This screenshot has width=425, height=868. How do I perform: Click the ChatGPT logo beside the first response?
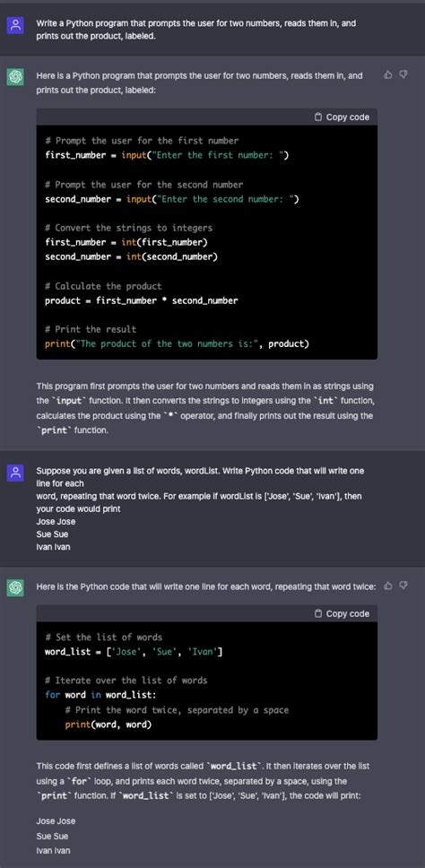tap(15, 77)
